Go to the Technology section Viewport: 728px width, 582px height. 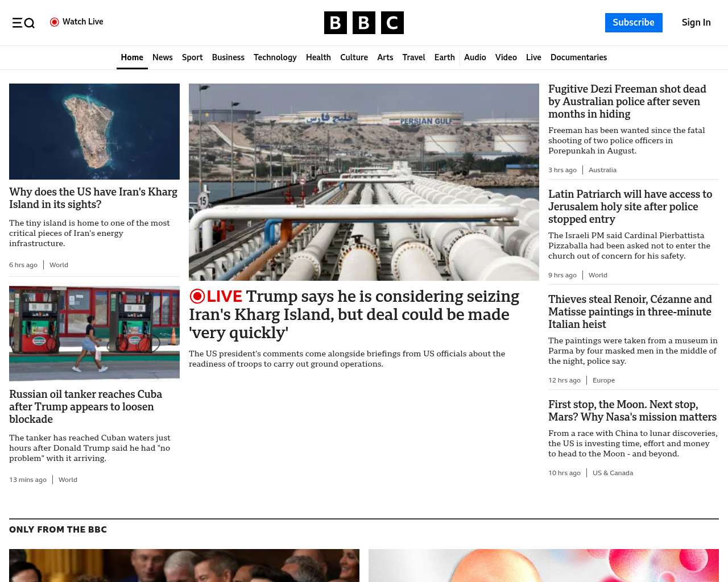(275, 57)
